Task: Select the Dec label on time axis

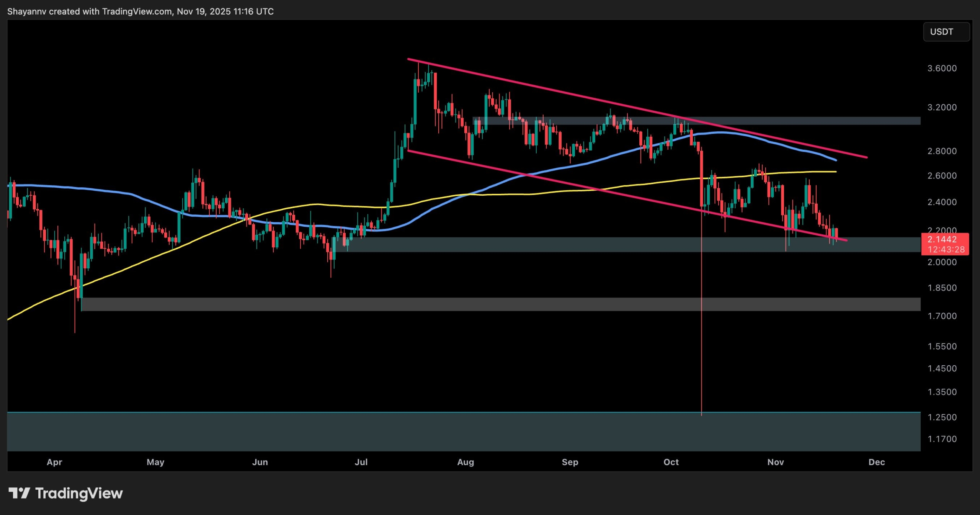Action: 876,462
